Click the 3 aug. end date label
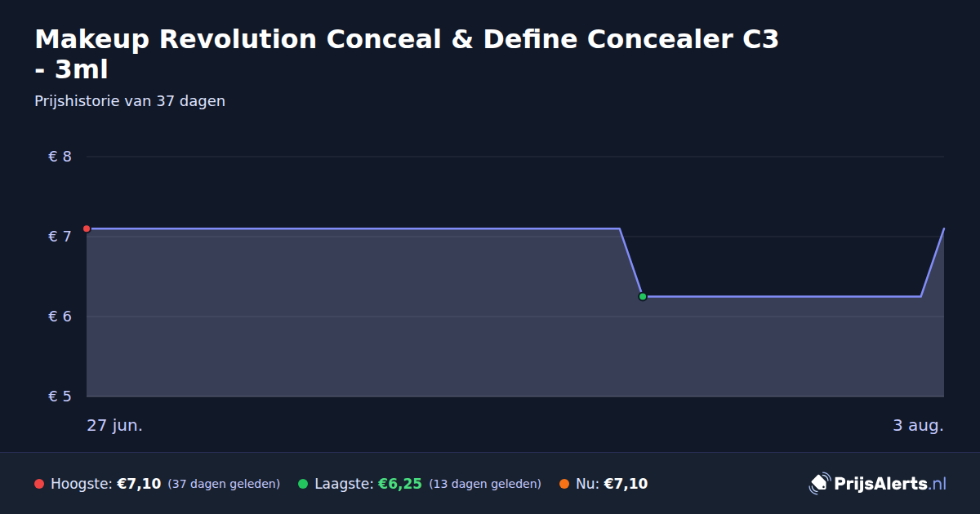The height and width of the screenshot is (514, 980). pos(918,425)
